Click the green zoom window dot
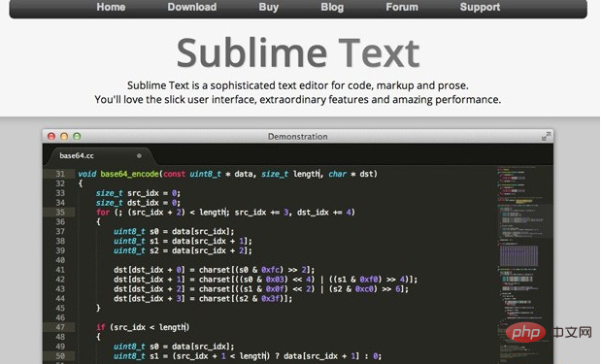The height and width of the screenshot is (364, 602). [77, 136]
